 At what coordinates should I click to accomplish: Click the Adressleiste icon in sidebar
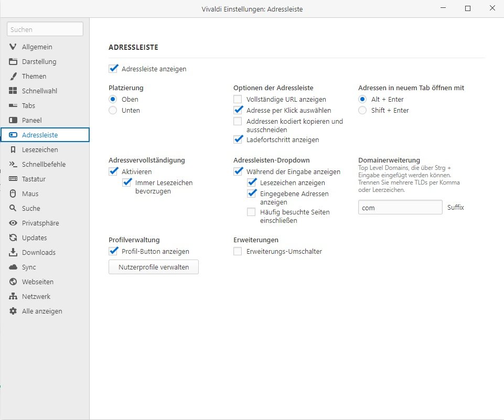point(13,135)
